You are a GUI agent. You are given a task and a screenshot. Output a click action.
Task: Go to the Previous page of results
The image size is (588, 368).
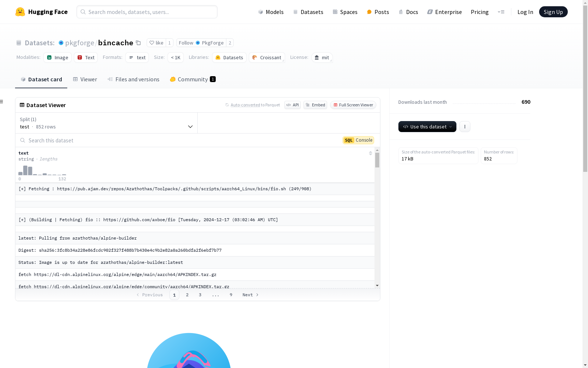pos(150,295)
